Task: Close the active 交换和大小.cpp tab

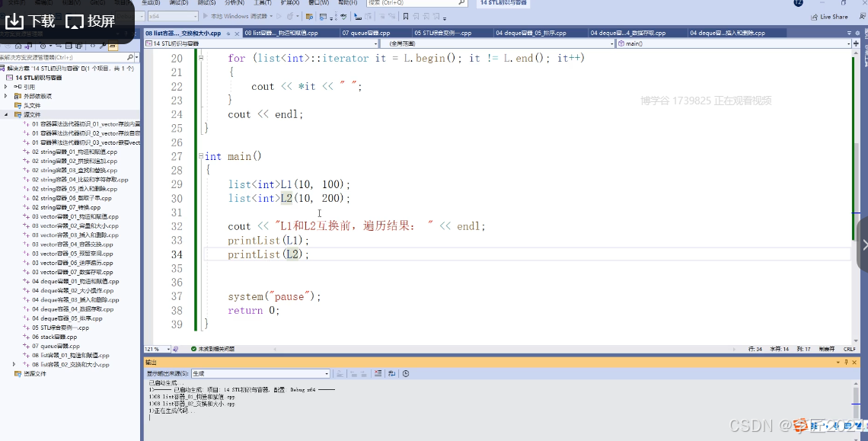Action: pyautogui.click(x=238, y=34)
